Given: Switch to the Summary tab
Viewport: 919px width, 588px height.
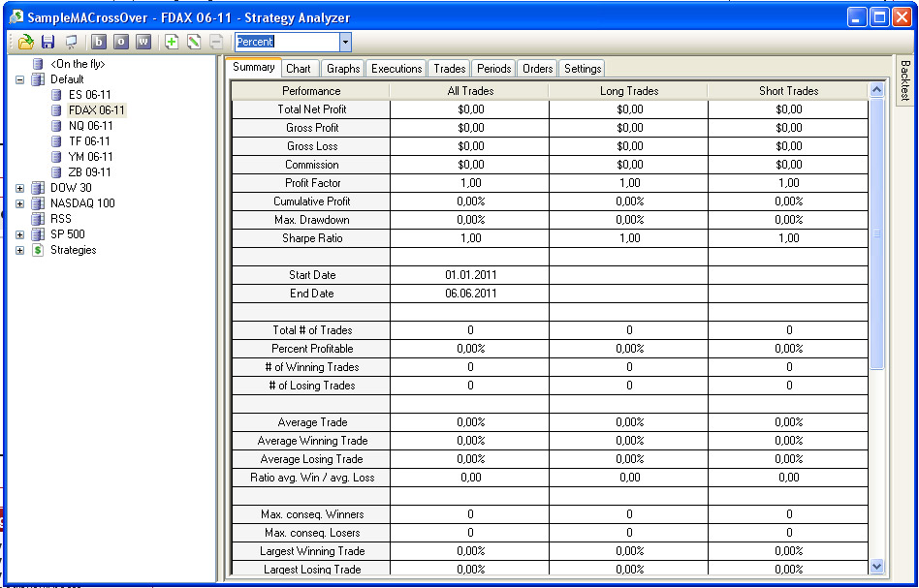Looking at the screenshot, I should point(253,67).
